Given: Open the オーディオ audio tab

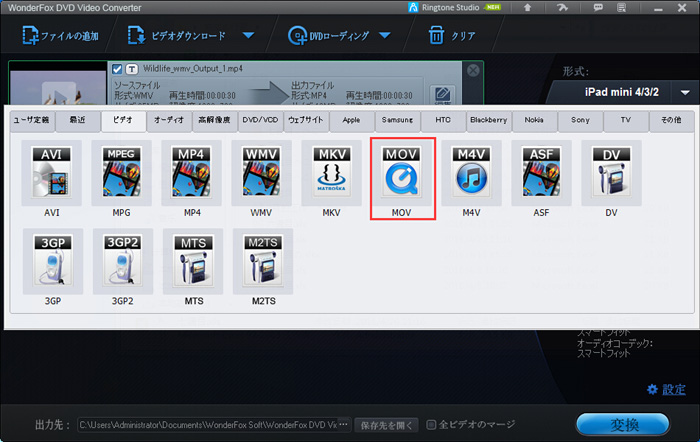Looking at the screenshot, I should pyautogui.click(x=169, y=121).
